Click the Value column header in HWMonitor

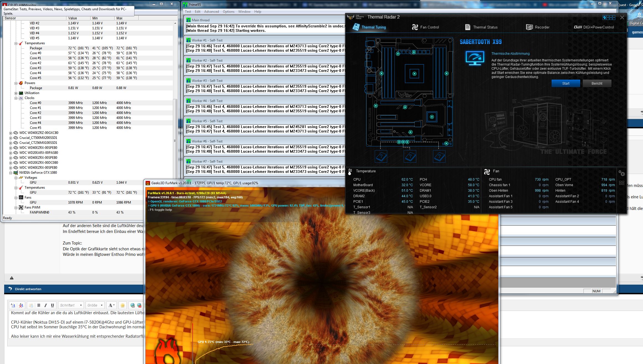[x=78, y=18]
